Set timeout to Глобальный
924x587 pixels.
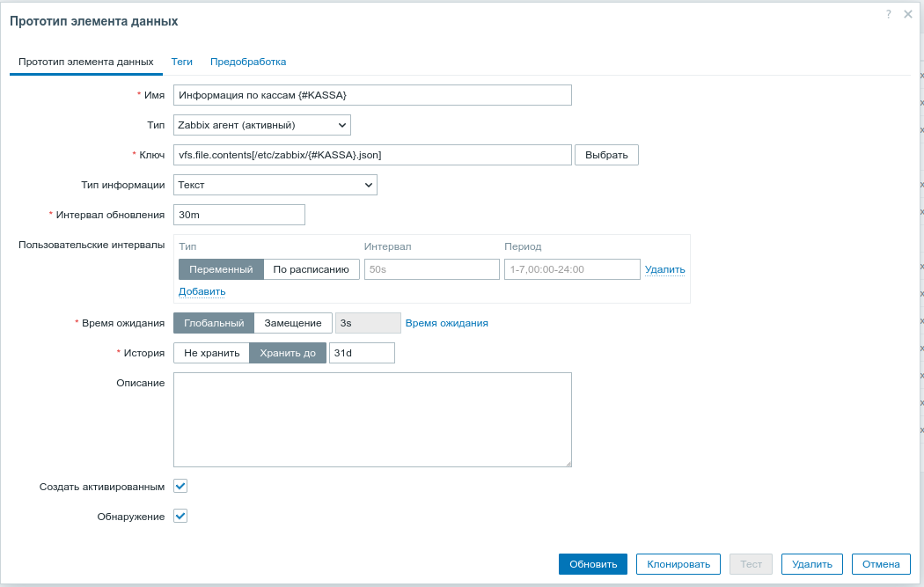(214, 323)
